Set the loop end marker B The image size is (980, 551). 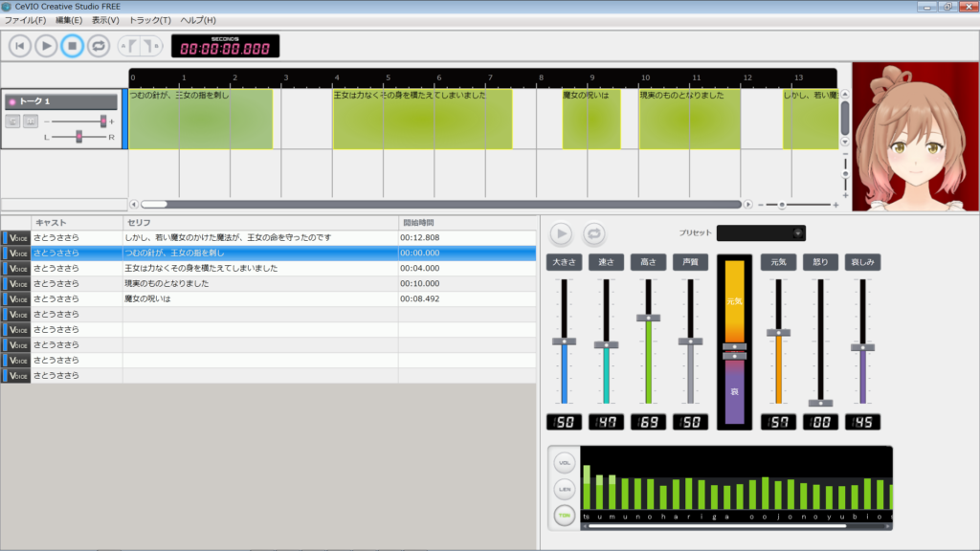click(150, 46)
